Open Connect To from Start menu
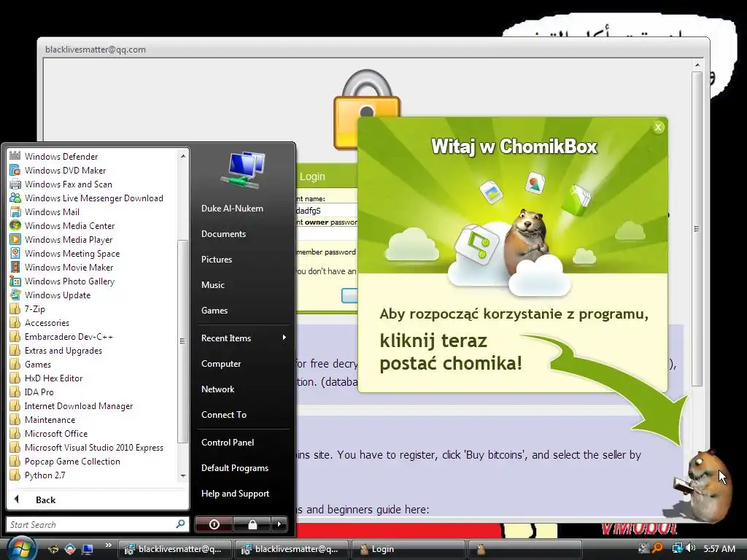 pos(224,414)
